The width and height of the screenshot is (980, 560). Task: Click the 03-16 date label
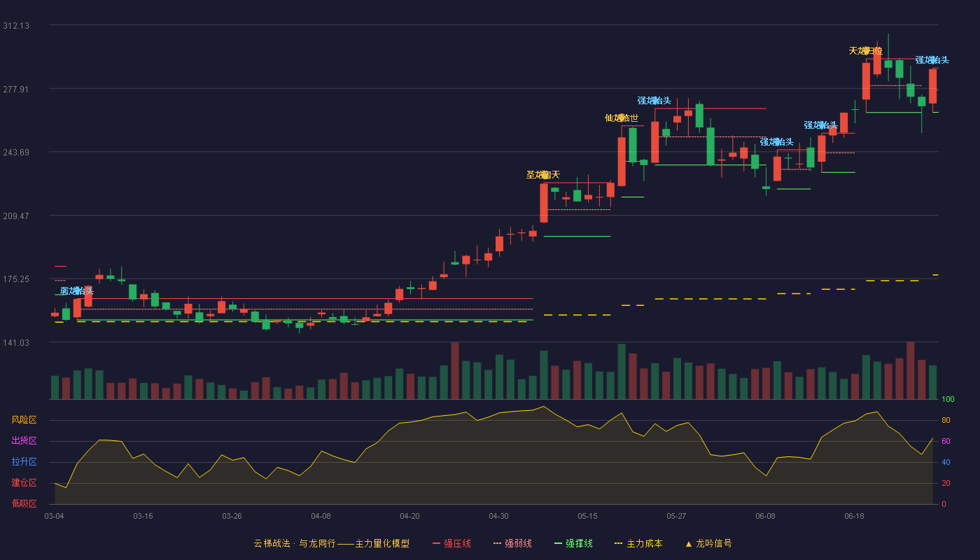143,516
